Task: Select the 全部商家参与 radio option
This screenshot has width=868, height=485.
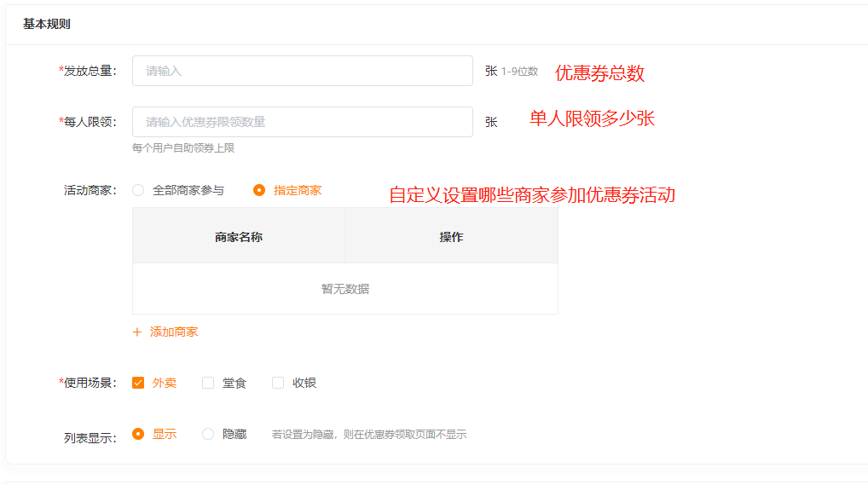Action: 138,190
